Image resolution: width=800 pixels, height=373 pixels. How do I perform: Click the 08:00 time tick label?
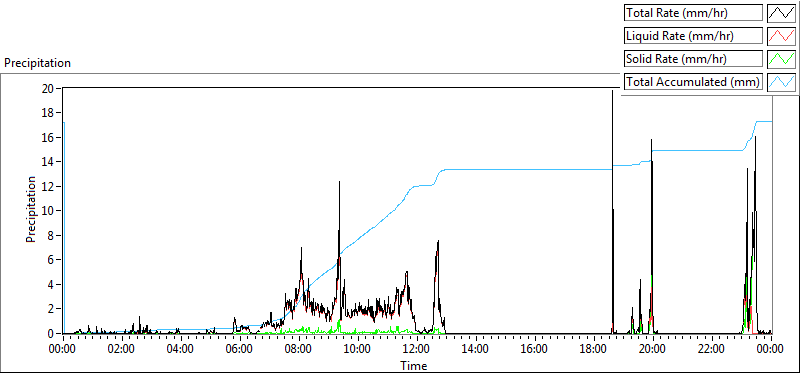[298, 350]
